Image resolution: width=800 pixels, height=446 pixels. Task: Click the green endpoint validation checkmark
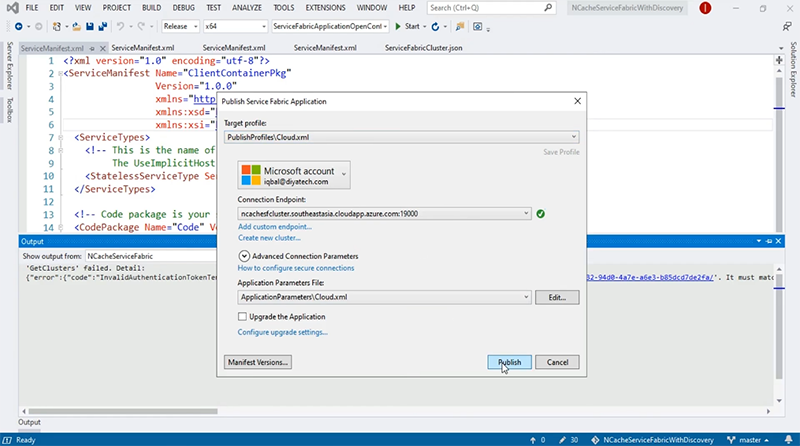[540, 214]
